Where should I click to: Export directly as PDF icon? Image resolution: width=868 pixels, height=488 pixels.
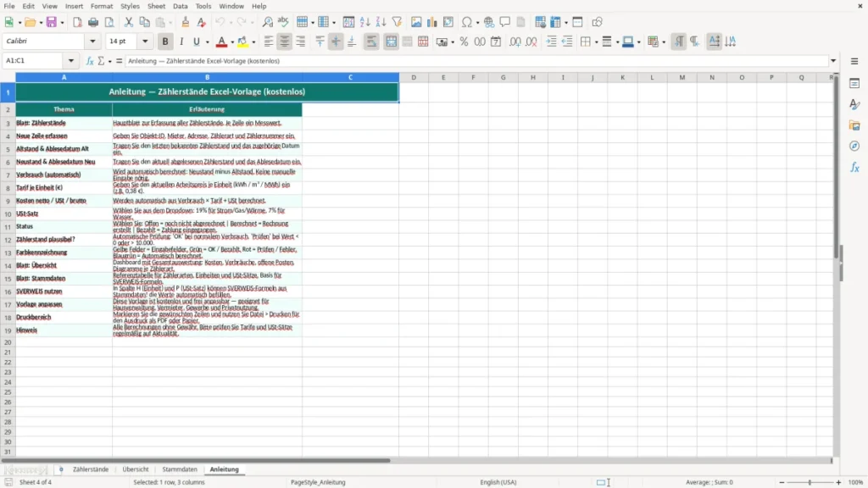pos(77,22)
